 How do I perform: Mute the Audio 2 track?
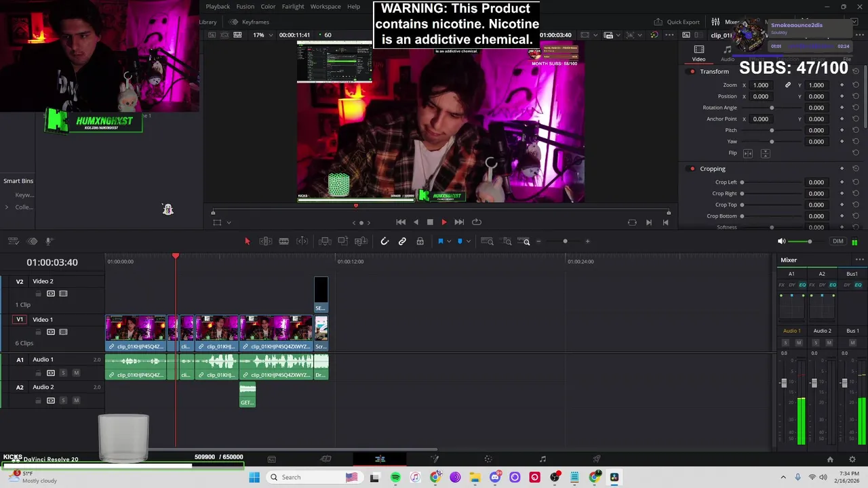pyautogui.click(x=76, y=401)
